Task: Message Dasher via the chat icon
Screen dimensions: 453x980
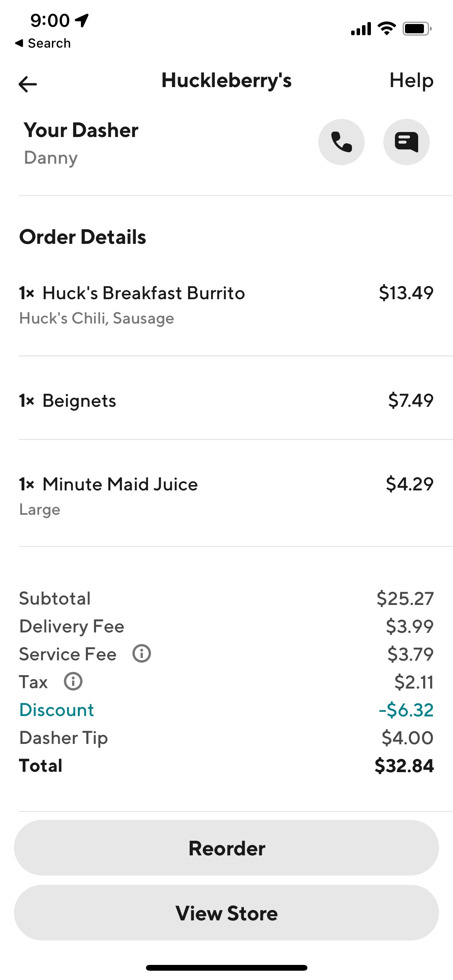Action: pyautogui.click(x=406, y=142)
